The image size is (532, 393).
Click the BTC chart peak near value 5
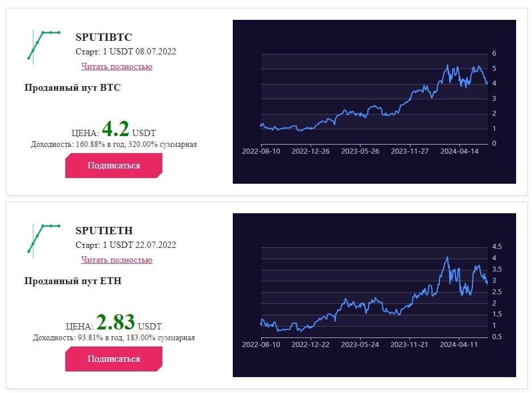point(447,66)
